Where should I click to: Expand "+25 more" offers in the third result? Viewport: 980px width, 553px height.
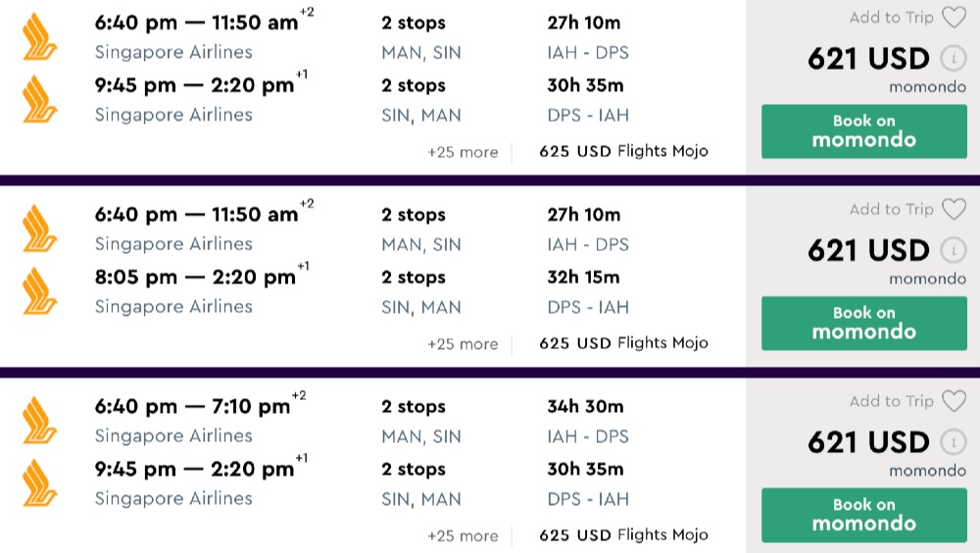click(x=463, y=536)
